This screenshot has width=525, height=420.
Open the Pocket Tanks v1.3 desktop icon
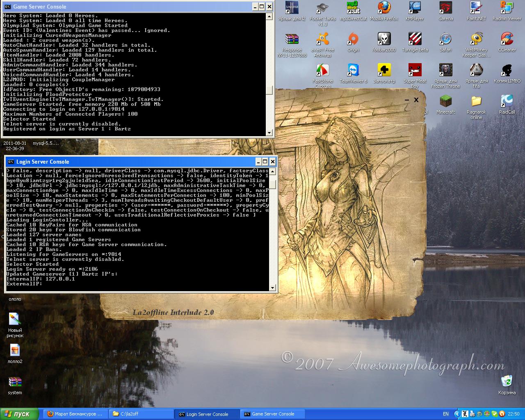(322, 14)
